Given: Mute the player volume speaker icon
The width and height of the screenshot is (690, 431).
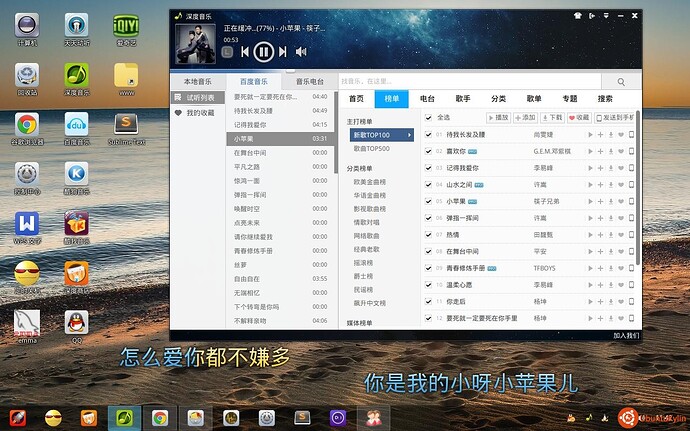Looking at the screenshot, I should coord(301,52).
